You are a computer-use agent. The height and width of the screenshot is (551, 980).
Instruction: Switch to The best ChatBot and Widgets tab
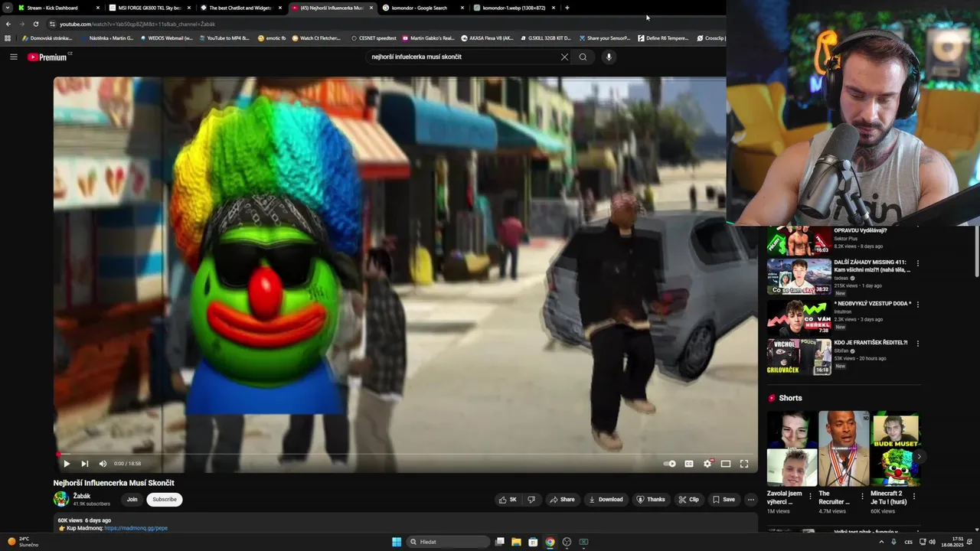[x=240, y=8]
